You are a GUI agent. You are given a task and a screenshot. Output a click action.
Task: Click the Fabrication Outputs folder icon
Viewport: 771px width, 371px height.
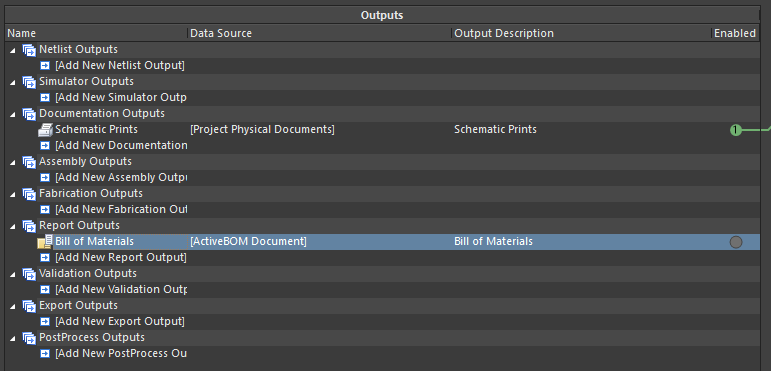[29, 194]
